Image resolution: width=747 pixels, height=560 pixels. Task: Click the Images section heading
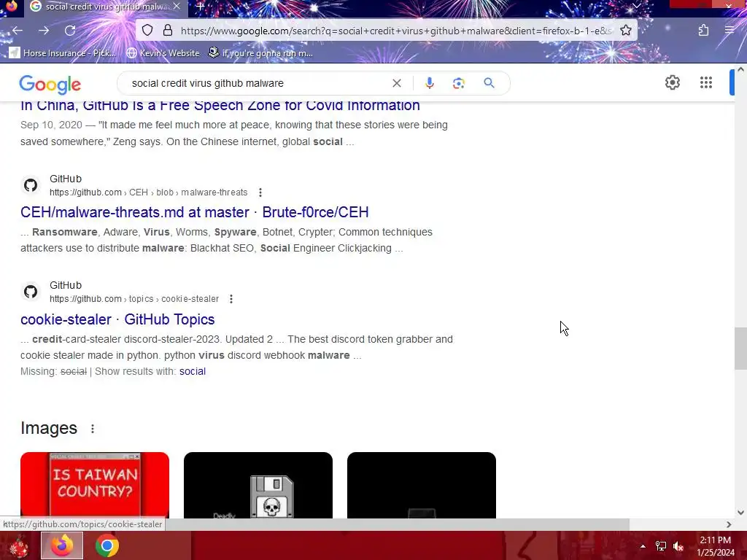[x=49, y=428]
